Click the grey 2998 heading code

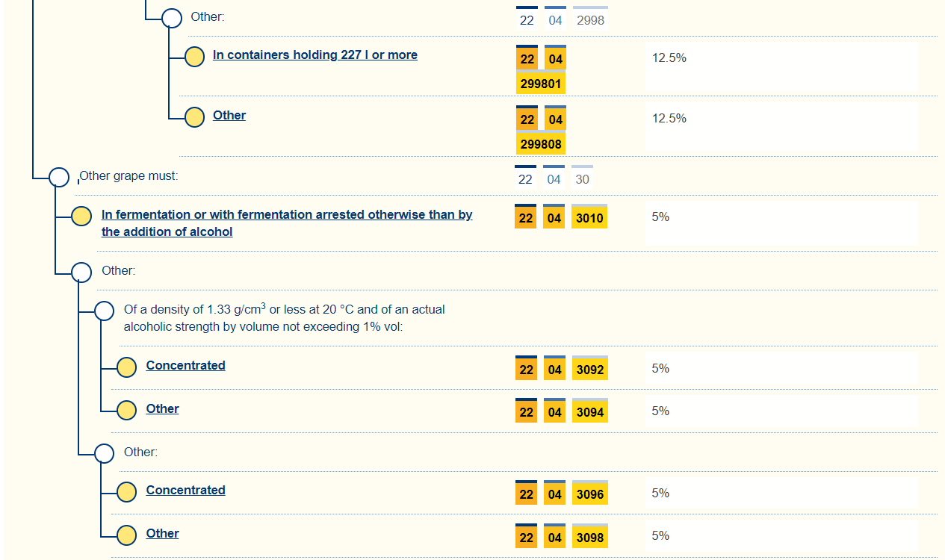pyautogui.click(x=590, y=20)
